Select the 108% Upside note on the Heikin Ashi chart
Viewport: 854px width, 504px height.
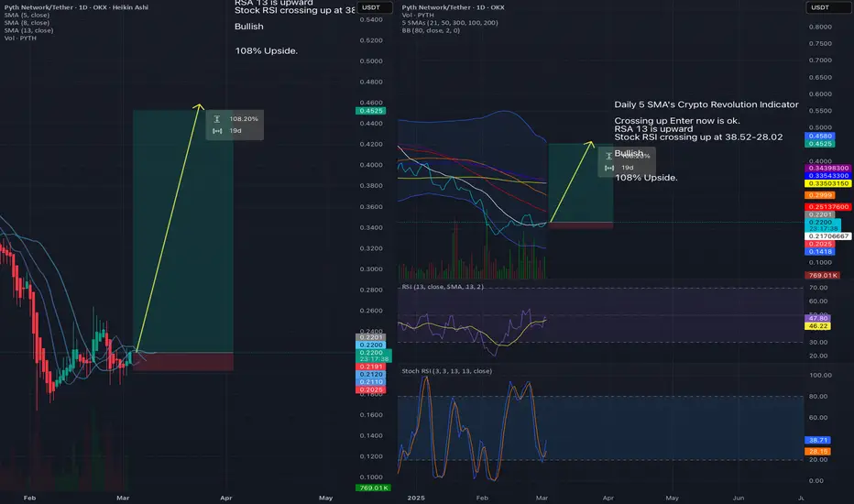click(266, 50)
